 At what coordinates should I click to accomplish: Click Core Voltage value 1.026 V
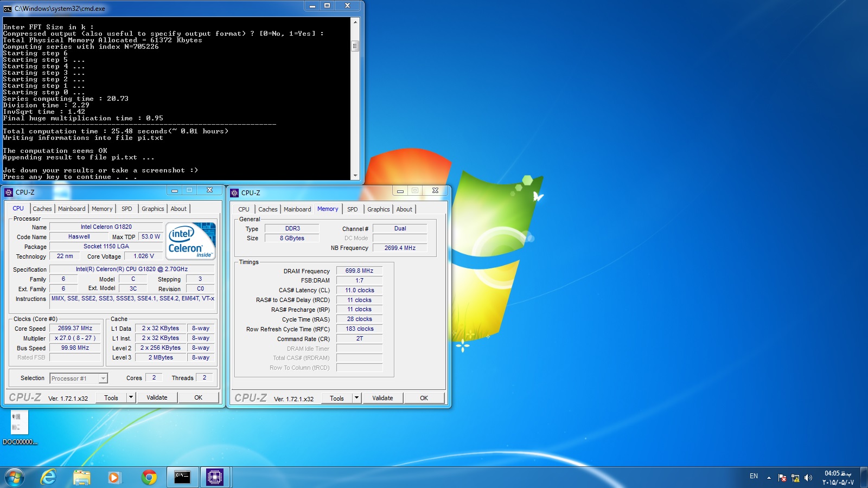(144, 256)
